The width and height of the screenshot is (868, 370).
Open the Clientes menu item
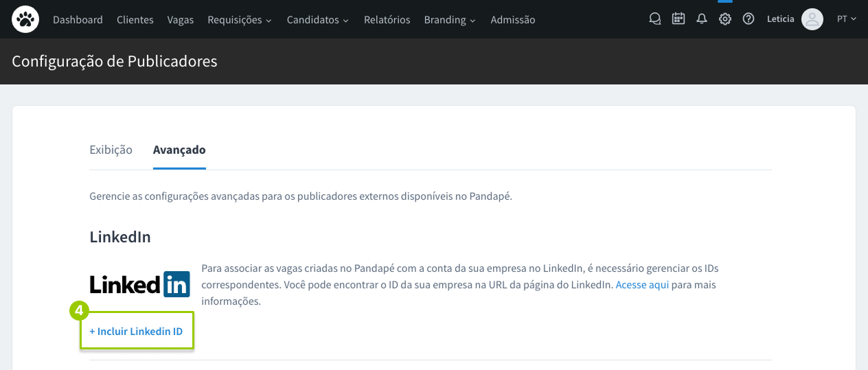[x=135, y=20]
